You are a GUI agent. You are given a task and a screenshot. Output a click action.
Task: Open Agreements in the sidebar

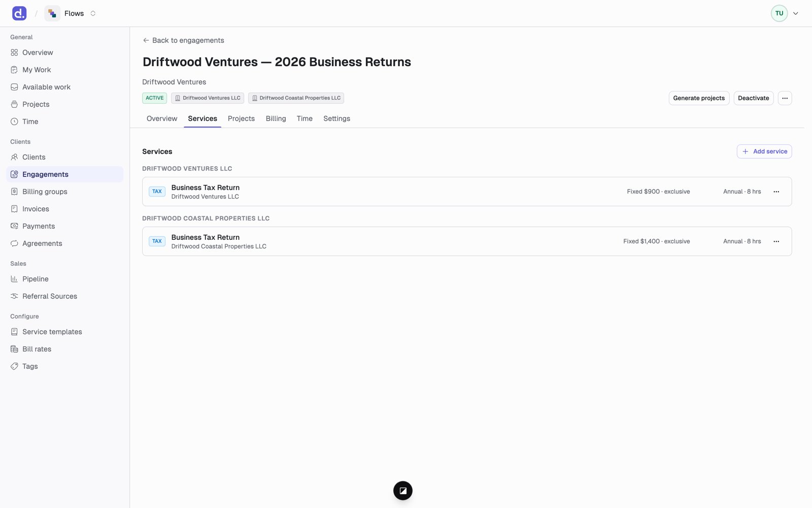[64, 243]
